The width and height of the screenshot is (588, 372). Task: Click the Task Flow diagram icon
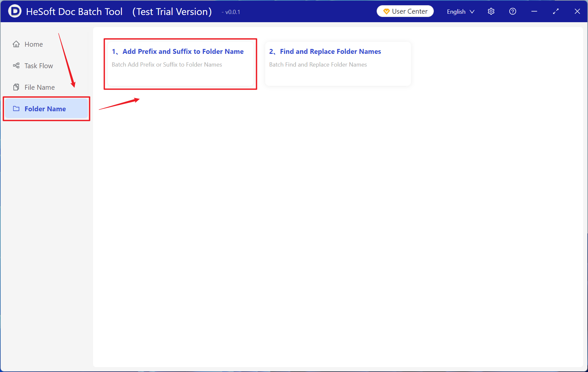tap(16, 66)
